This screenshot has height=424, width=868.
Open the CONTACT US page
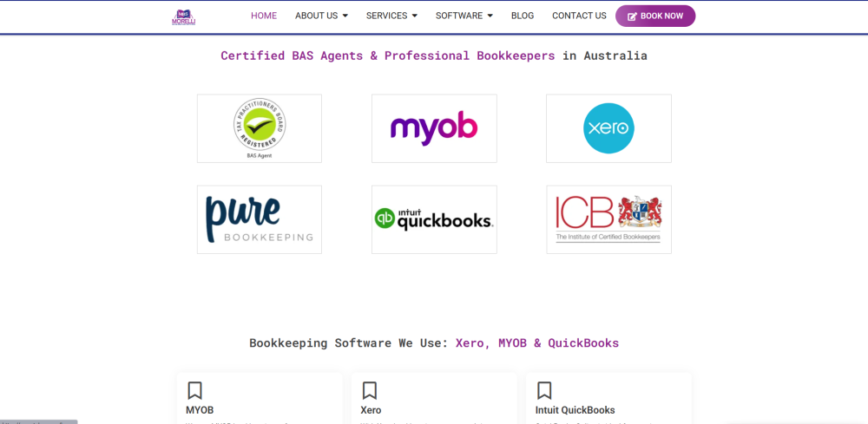[579, 16]
